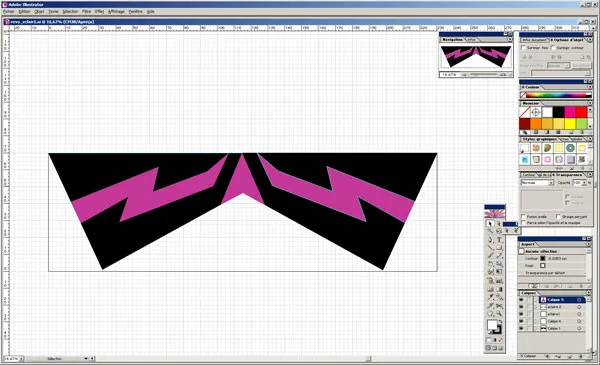Hide the Calque 5 layer

pos(521,300)
